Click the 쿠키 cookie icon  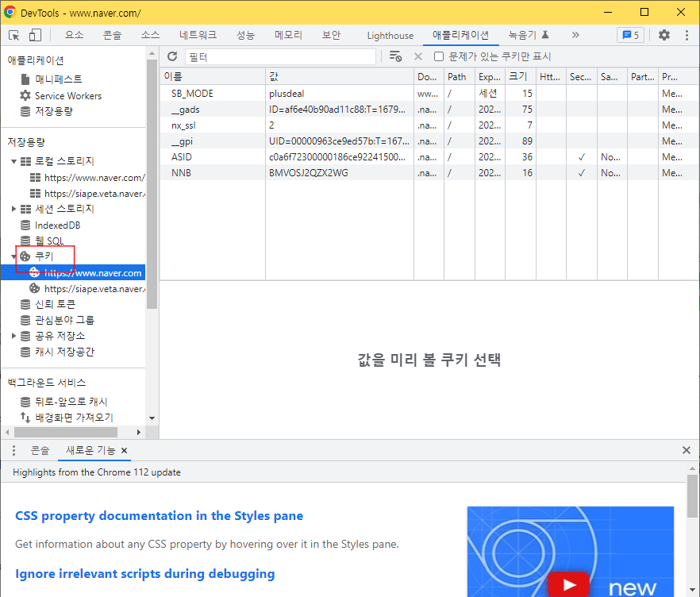pos(25,256)
